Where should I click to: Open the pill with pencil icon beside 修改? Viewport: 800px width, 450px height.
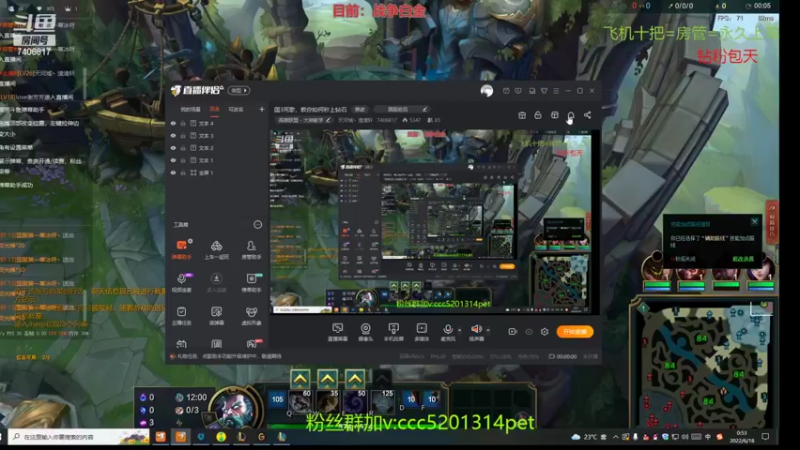pyautogui.click(x=401, y=109)
